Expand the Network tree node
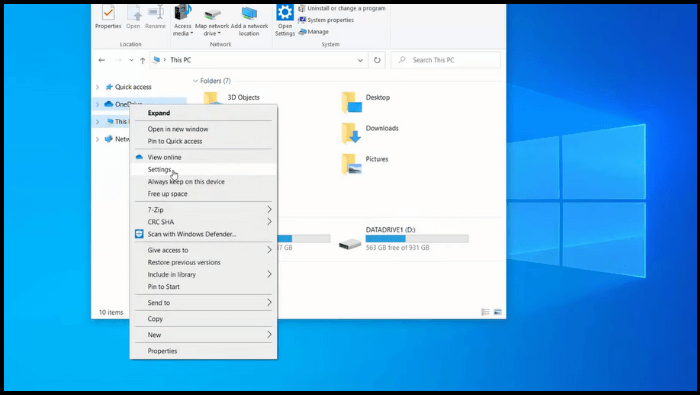 click(98, 139)
